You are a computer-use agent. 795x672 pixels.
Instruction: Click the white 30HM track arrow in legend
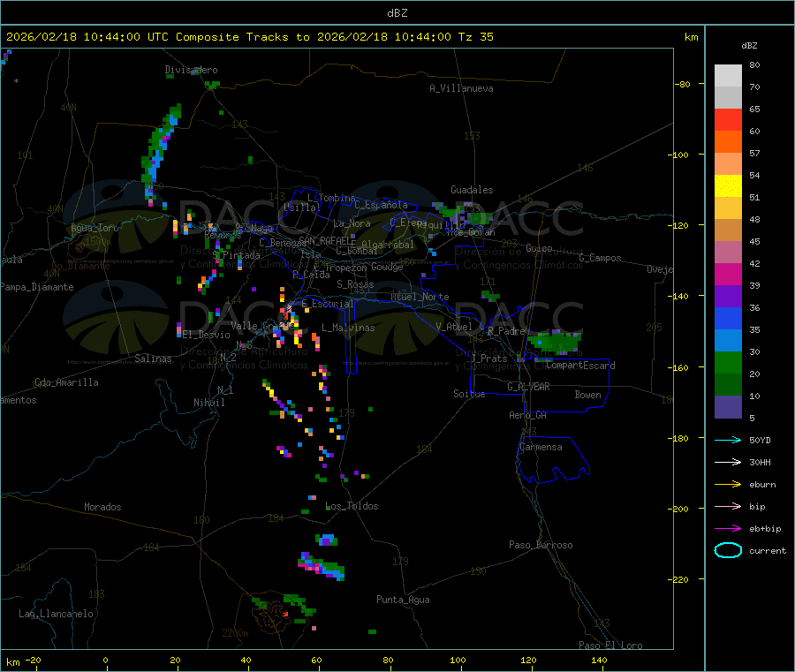(x=728, y=462)
